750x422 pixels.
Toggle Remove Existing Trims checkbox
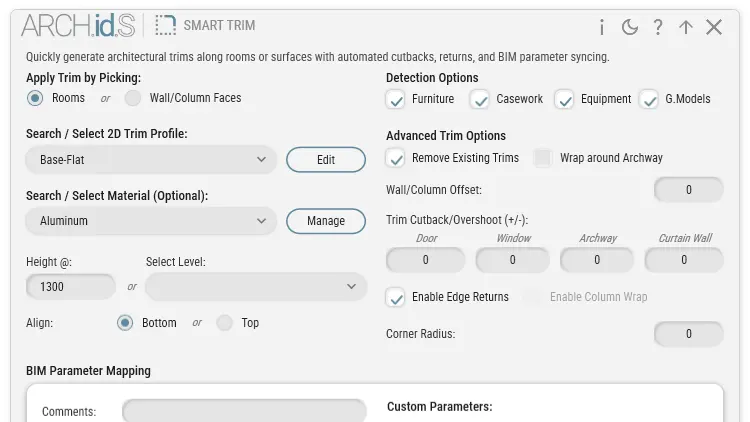[396, 158]
